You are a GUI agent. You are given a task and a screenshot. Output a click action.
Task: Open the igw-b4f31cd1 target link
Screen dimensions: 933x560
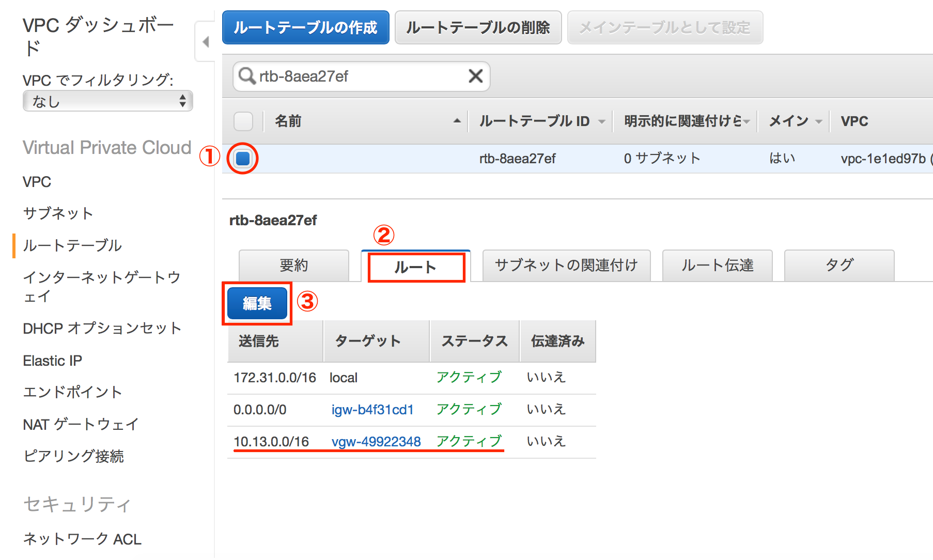click(372, 409)
